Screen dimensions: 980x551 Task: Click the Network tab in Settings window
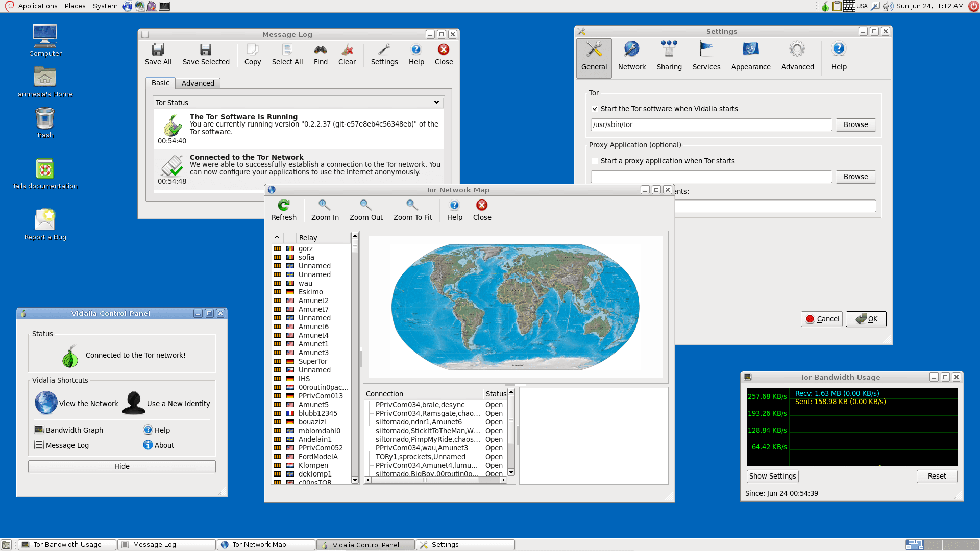tap(631, 56)
